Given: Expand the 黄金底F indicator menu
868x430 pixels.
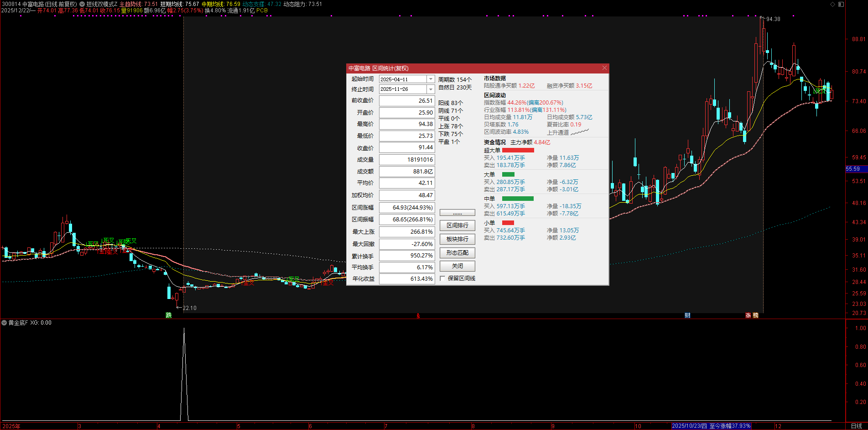Looking at the screenshot, I should 4,323.
